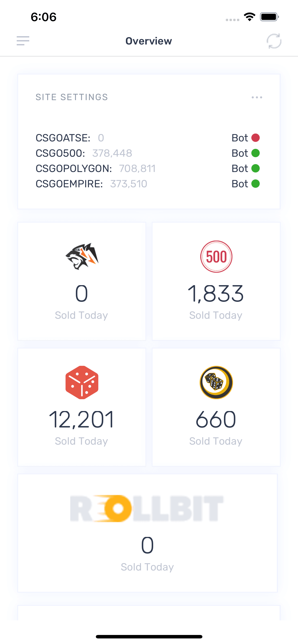Click the gold dice Empire logo

tap(216, 382)
